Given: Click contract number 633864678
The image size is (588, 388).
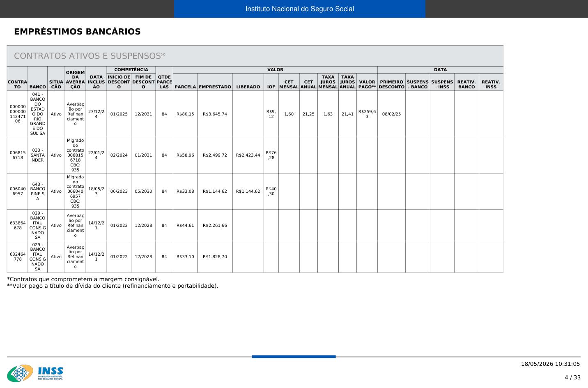Looking at the screenshot, I should (x=18, y=225).
